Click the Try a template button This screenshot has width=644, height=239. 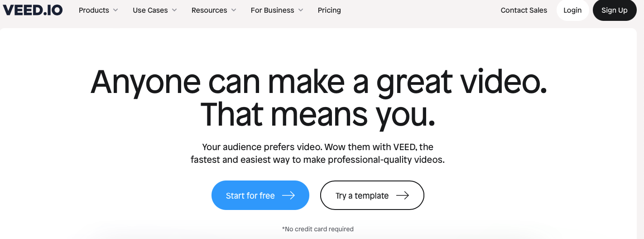coord(372,195)
